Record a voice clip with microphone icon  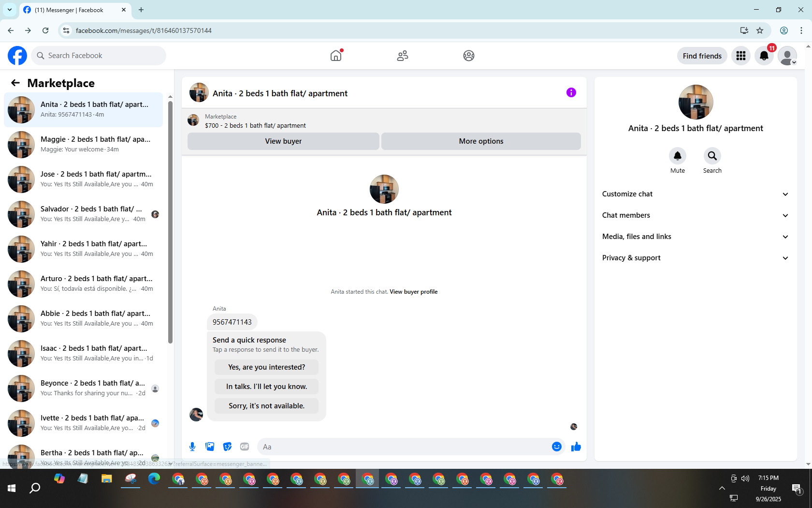[192, 447]
